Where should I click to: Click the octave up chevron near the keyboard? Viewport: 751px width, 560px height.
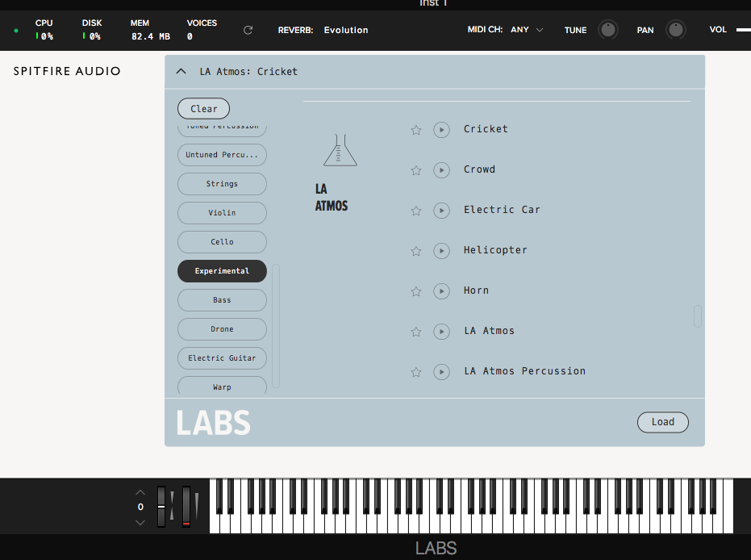point(140,492)
